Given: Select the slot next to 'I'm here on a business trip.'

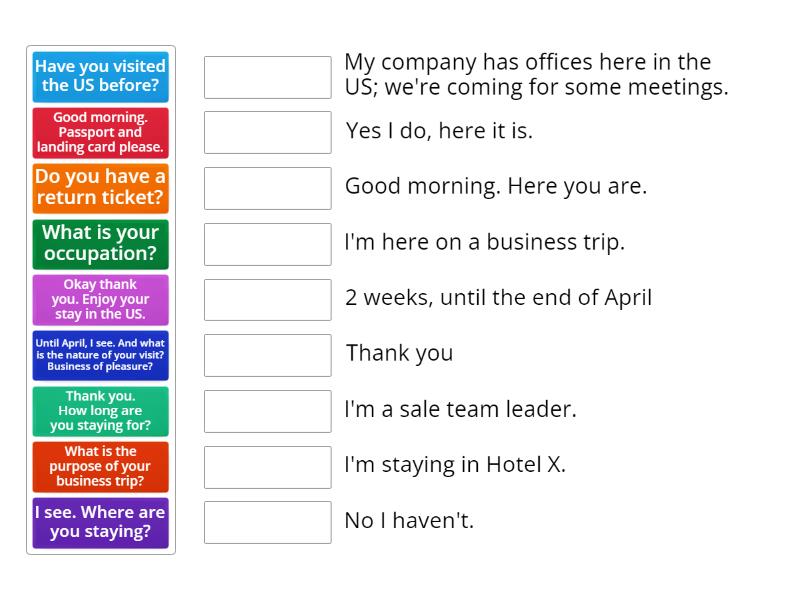Looking at the screenshot, I should tap(267, 244).
